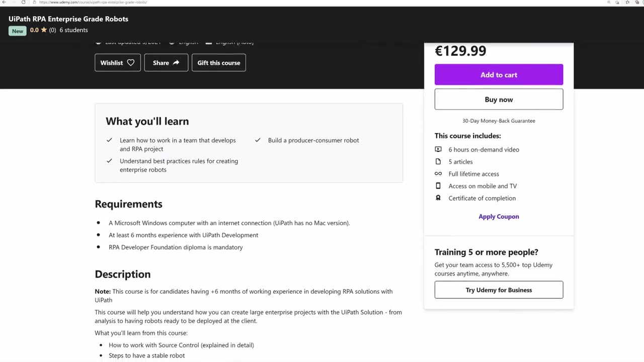Click checkmark beside 'Understand best practices rules'

coord(109,161)
